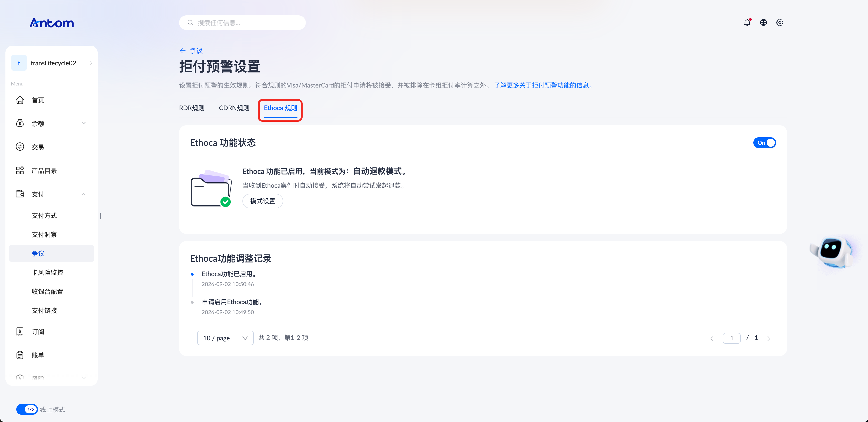Screen dimensions: 868x422
Task: Click the 争议 breadcrumb back link
Action: tap(196, 51)
